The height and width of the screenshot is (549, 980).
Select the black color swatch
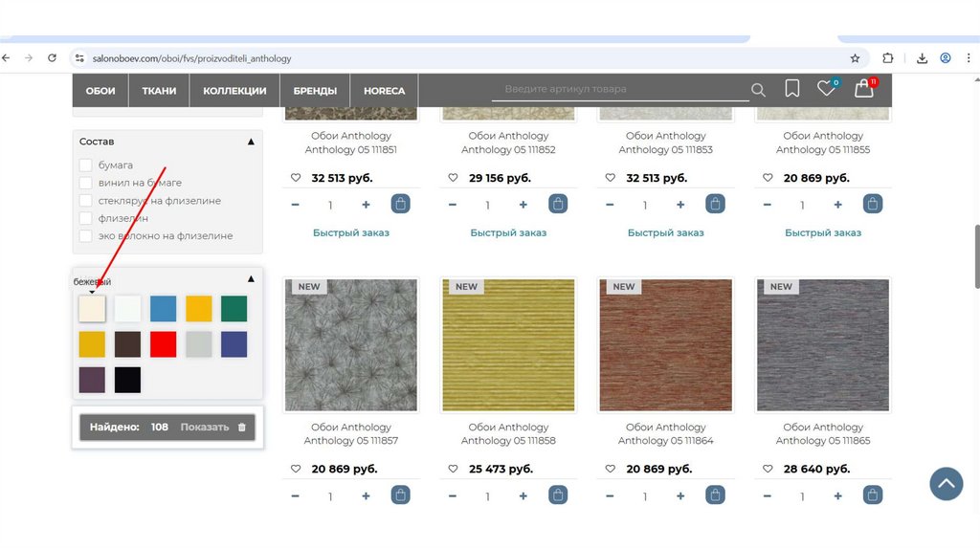click(127, 380)
